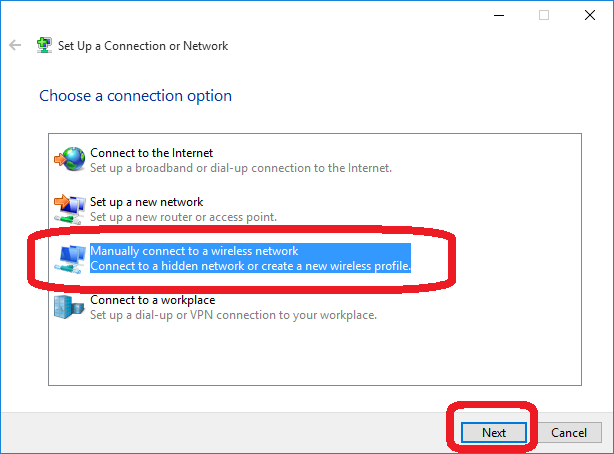Select the 'Set up a new network' option title
614x454 pixels.
click(x=146, y=202)
